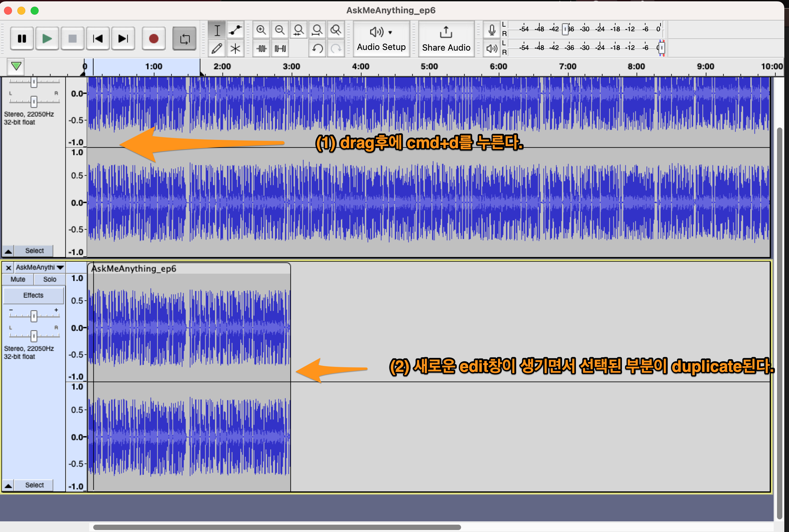789x532 pixels.
Task: Click the Effects button on lower track
Action: 33,295
